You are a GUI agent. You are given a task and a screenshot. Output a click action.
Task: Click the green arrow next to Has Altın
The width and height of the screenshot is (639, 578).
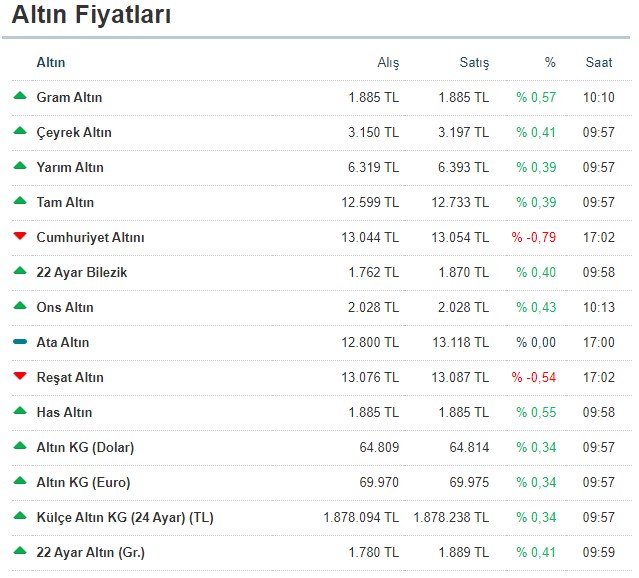point(20,411)
